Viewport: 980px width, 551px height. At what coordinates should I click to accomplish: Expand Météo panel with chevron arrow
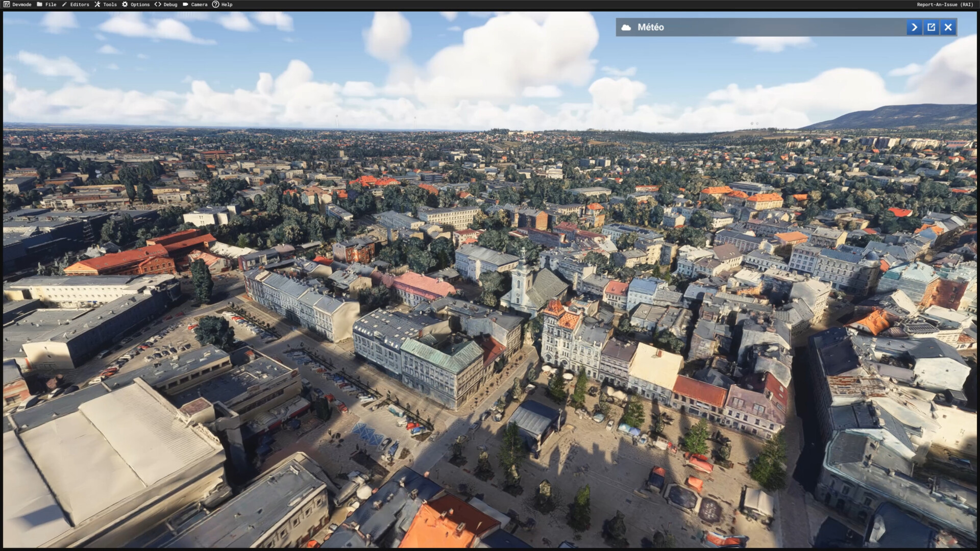(914, 28)
